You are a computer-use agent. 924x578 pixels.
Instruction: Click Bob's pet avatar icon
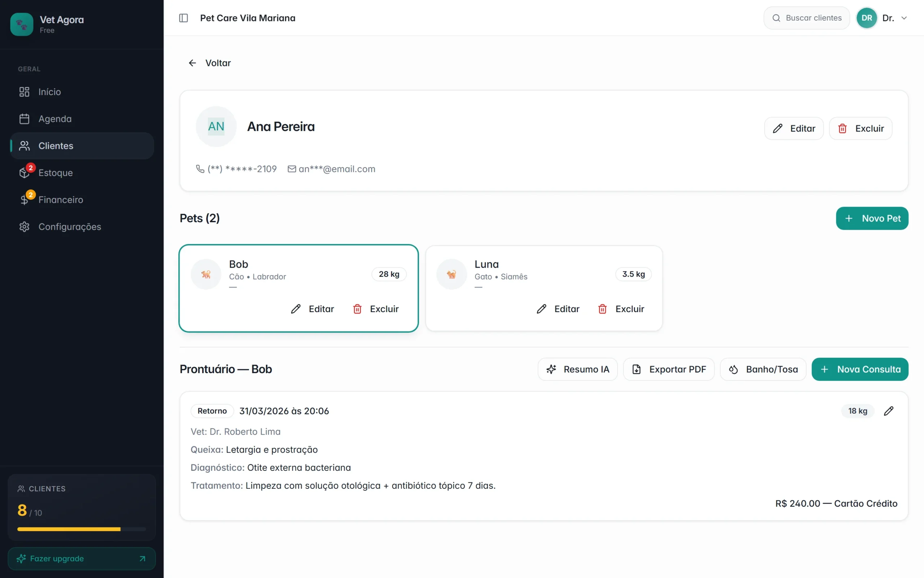tap(206, 274)
